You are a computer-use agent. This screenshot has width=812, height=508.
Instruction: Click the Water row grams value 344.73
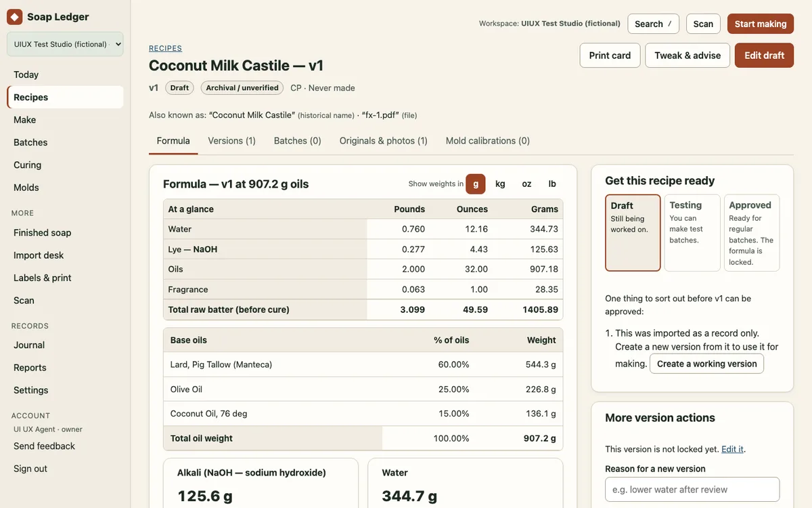pos(544,229)
